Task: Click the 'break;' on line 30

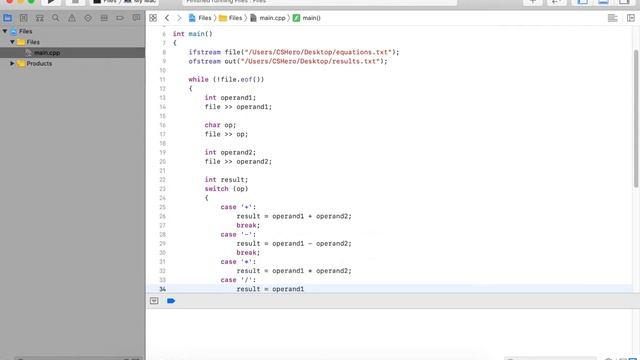Action: coord(248,253)
